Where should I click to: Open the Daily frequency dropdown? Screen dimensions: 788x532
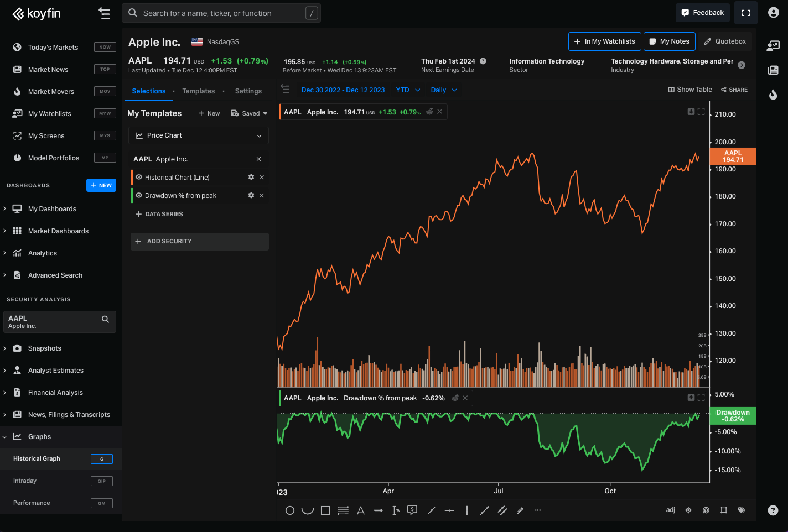(x=443, y=90)
